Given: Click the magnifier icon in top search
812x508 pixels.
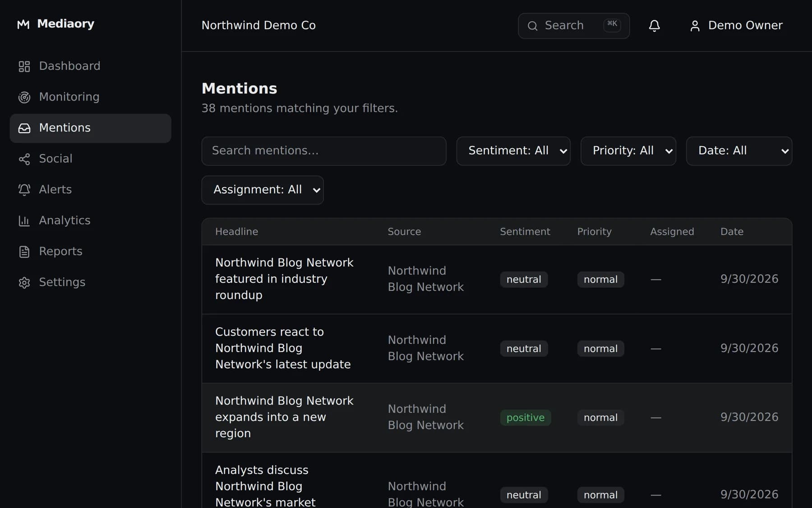Looking at the screenshot, I should [532, 26].
